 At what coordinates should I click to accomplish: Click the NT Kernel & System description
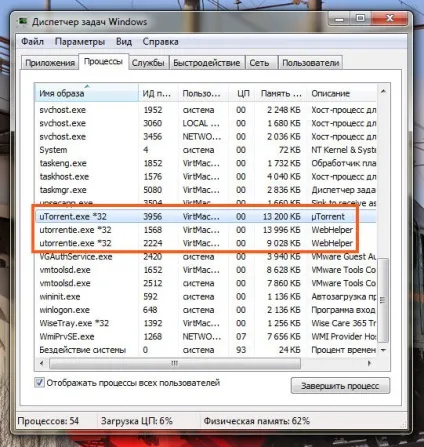343,150
